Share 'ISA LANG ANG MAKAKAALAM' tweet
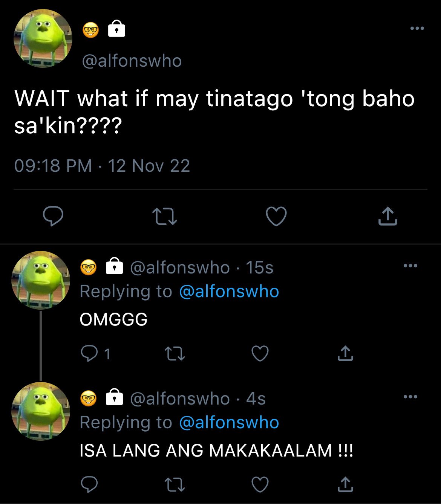The width and height of the screenshot is (441, 504). click(x=345, y=484)
